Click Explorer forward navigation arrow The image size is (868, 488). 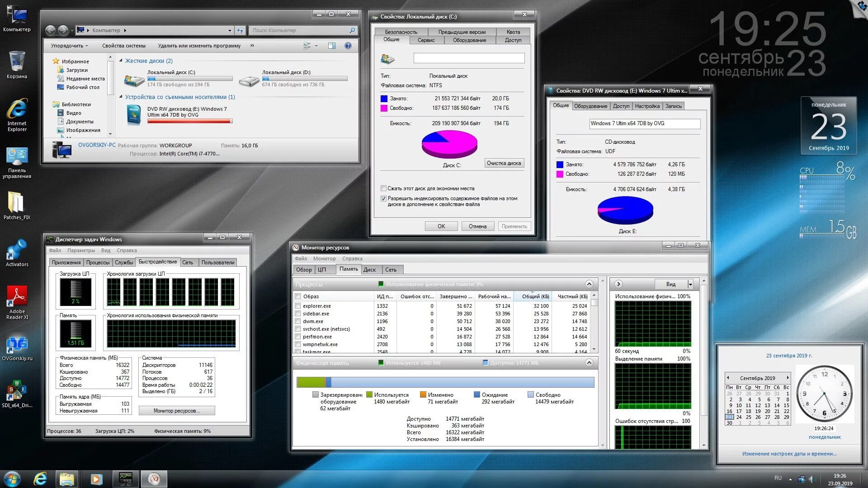(x=63, y=30)
